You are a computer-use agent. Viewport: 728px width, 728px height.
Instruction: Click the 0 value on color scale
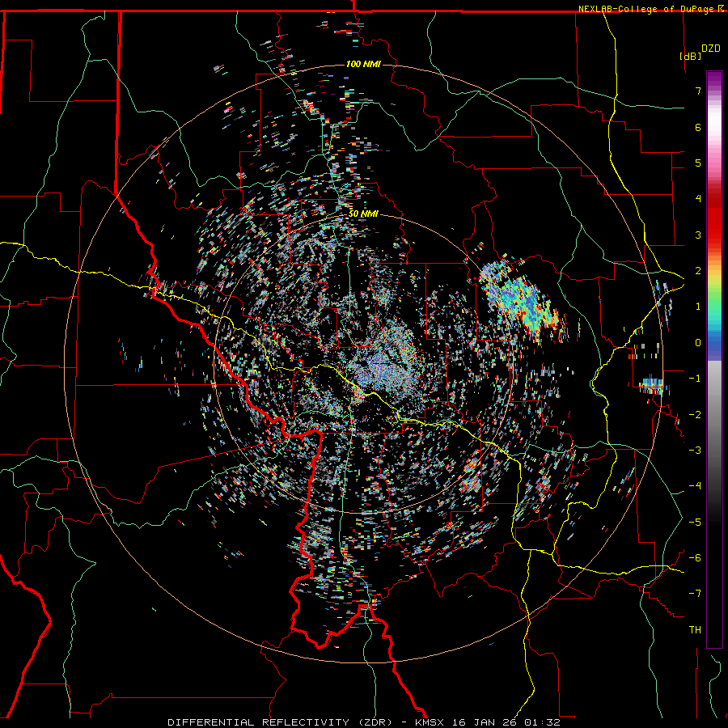(698, 343)
